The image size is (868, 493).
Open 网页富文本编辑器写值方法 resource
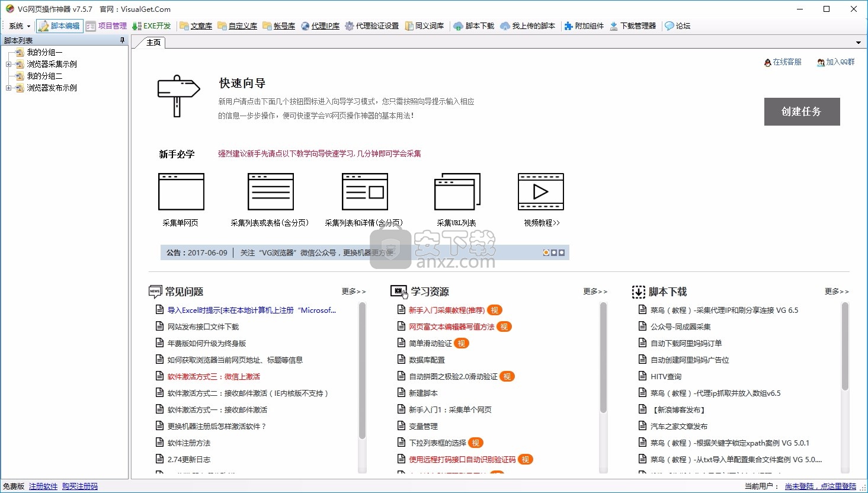(451, 327)
